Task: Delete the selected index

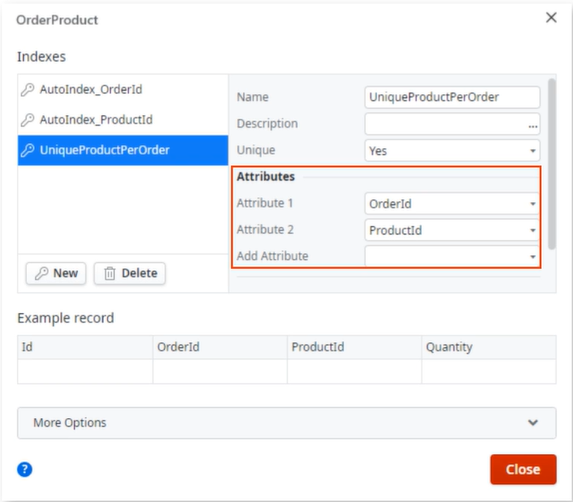Action: tap(130, 273)
